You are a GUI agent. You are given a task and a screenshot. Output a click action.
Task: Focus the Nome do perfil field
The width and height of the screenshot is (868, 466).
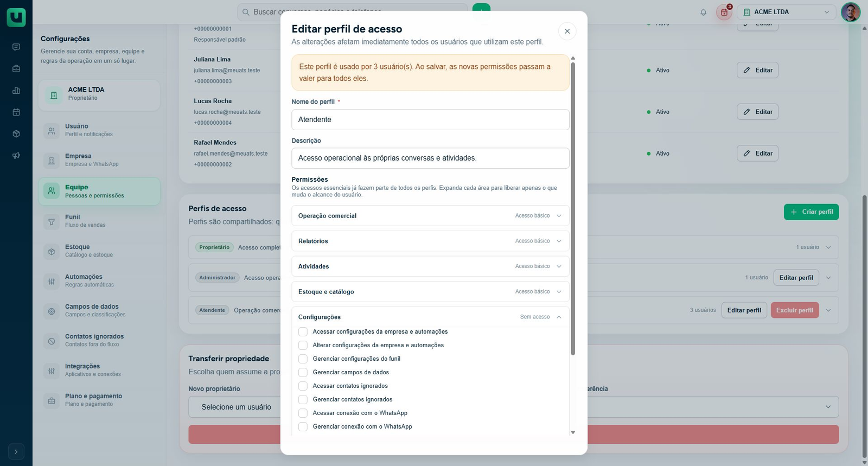point(430,120)
